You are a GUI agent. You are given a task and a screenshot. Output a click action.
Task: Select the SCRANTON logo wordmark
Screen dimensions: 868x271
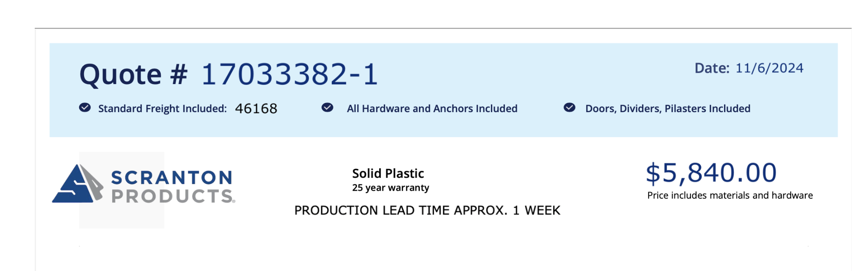click(x=172, y=177)
